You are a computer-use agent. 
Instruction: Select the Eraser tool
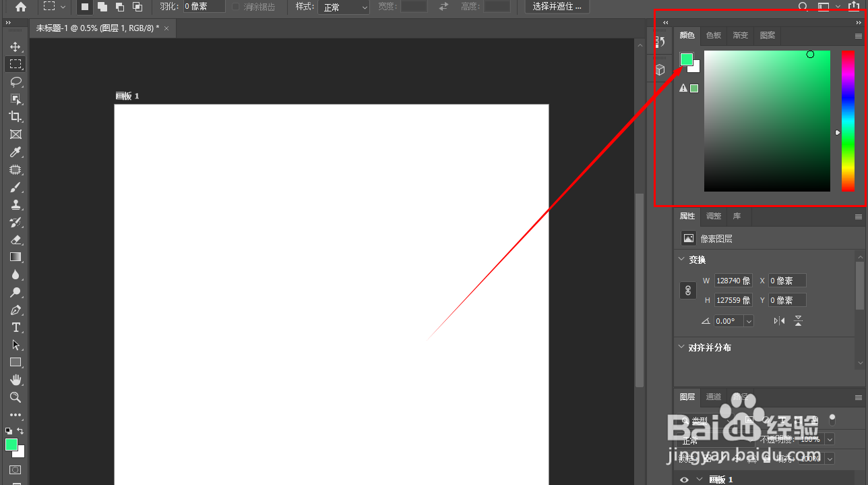point(15,239)
